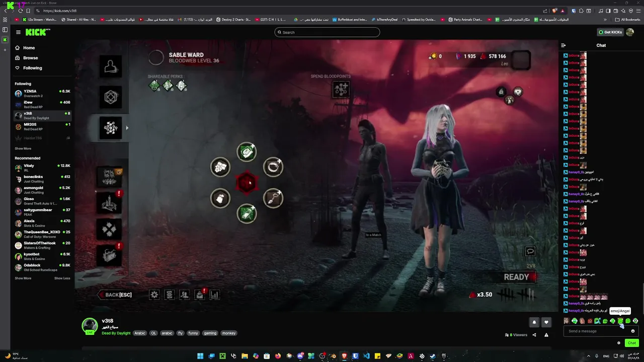
Task: Click the Kick logo
Action: tap(38, 32)
